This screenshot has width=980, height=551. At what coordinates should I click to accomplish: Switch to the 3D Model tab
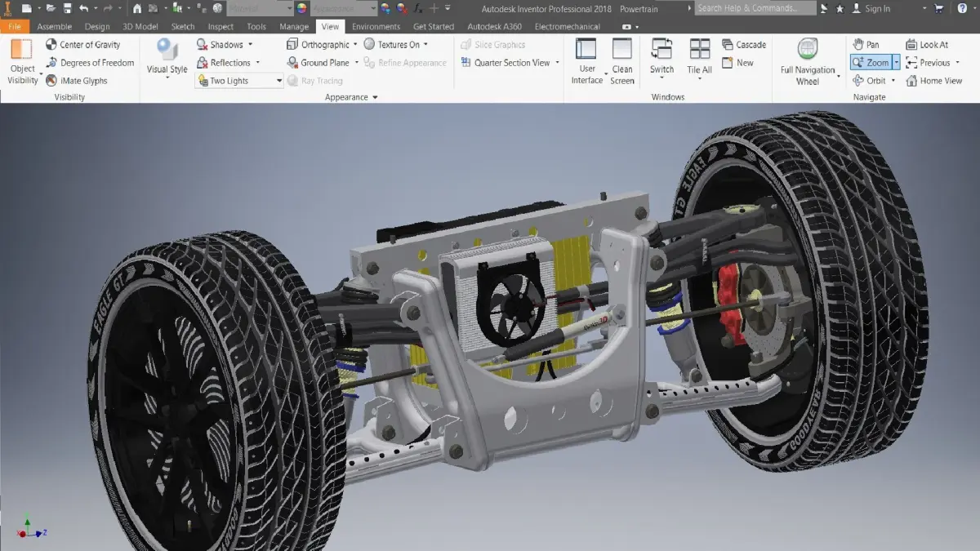point(140,27)
